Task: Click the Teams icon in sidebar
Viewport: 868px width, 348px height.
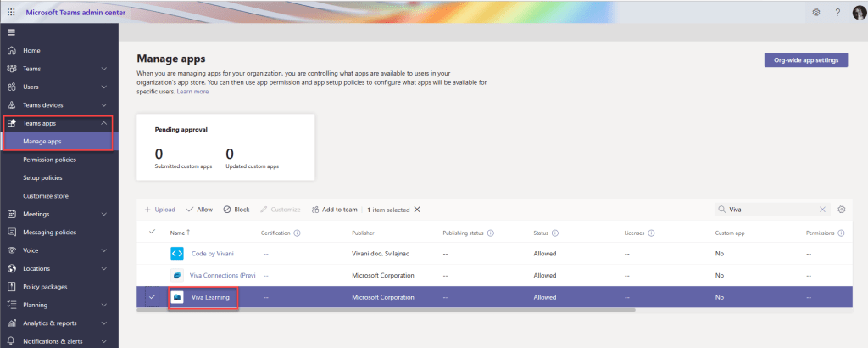Action: pyautogui.click(x=12, y=69)
